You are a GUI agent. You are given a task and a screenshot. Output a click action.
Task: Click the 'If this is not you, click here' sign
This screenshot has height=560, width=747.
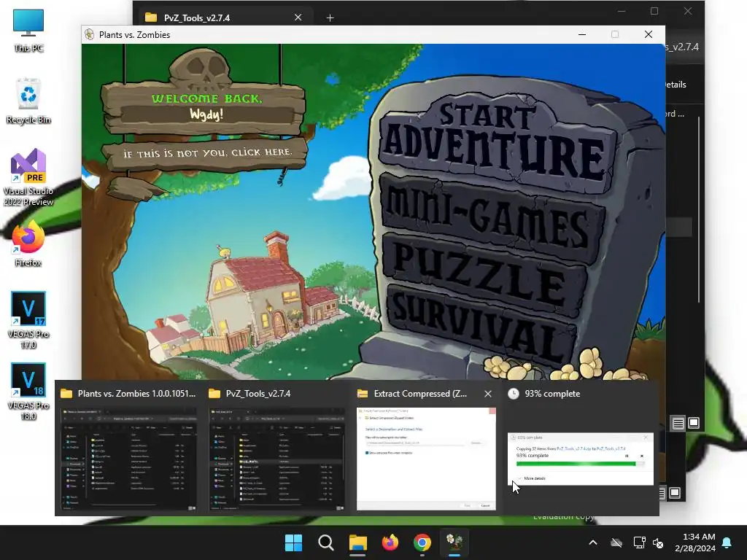(206, 153)
